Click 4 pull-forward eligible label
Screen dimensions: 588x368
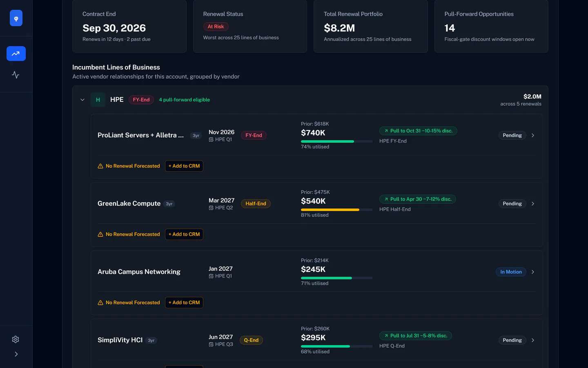[x=185, y=100]
